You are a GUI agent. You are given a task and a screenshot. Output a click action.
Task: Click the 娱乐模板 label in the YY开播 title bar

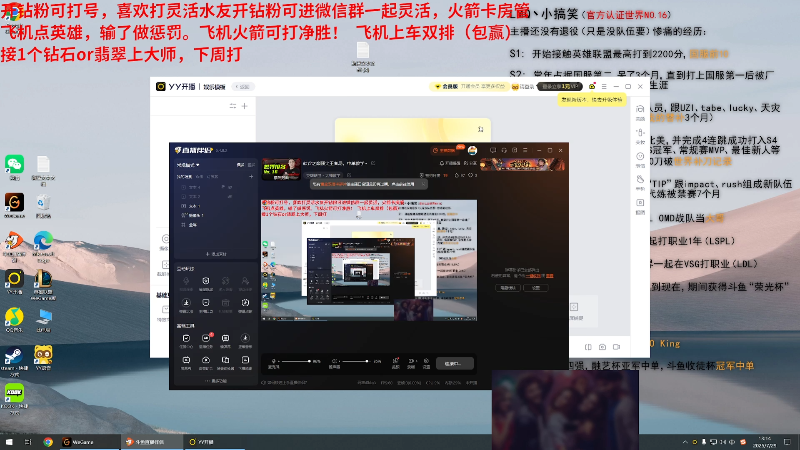click(x=214, y=87)
